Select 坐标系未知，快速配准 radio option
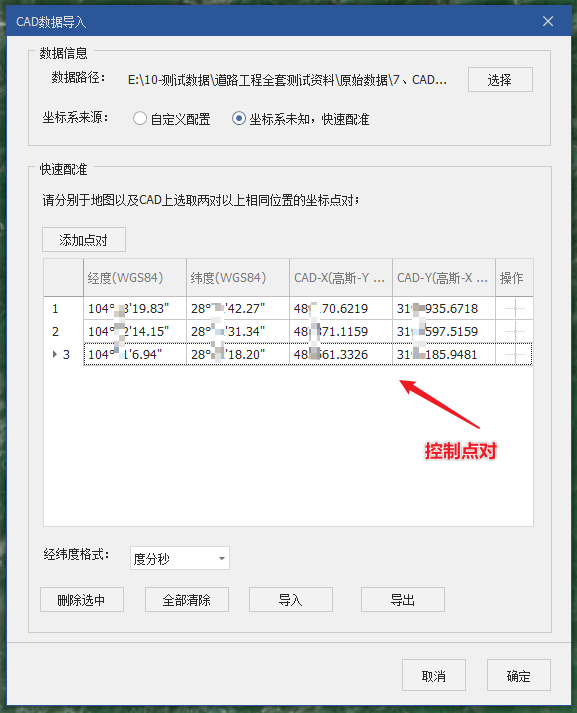 click(x=239, y=119)
